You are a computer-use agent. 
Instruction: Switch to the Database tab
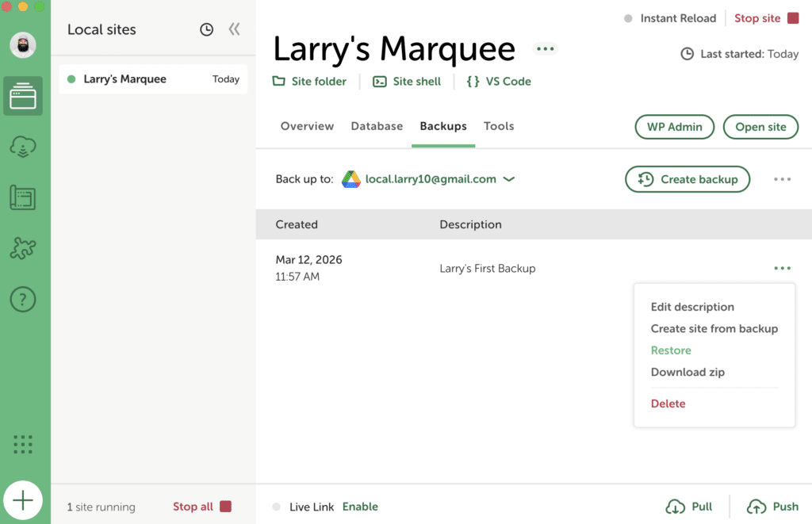coord(377,126)
